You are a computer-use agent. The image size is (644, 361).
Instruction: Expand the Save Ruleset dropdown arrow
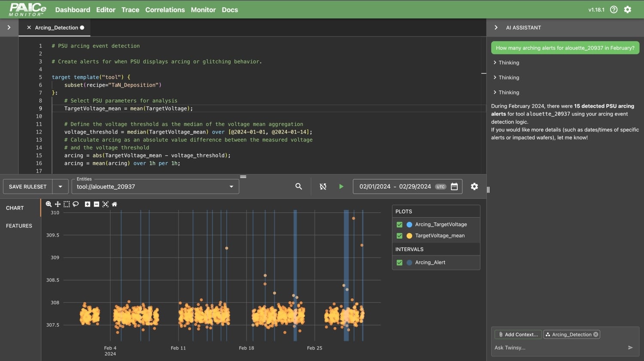[60, 187]
